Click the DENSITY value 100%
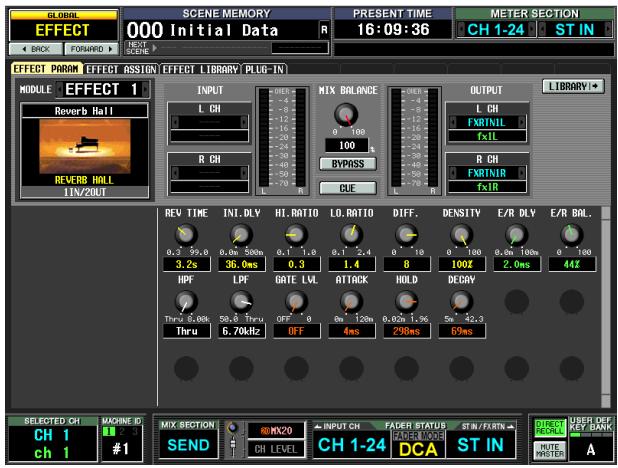This screenshot has width=618, height=468. (462, 264)
